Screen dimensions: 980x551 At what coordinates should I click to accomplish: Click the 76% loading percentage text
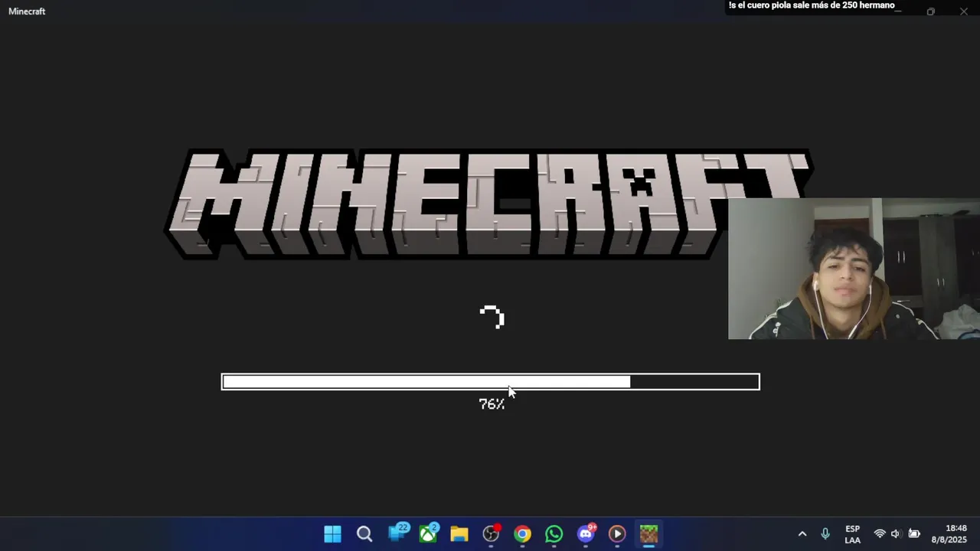(492, 404)
